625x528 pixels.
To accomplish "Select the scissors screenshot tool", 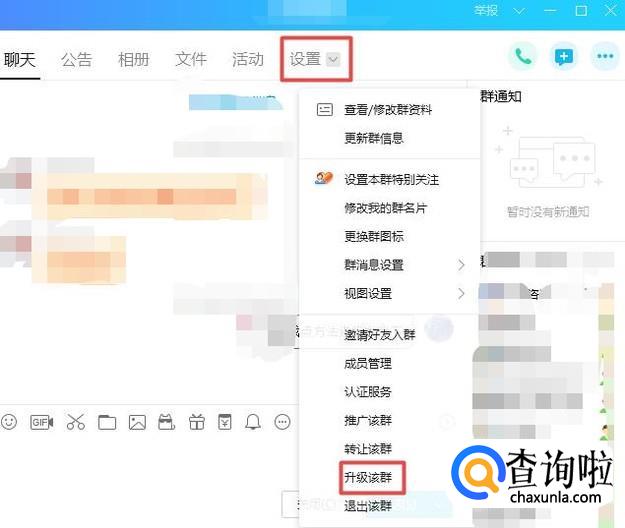I will (x=76, y=422).
